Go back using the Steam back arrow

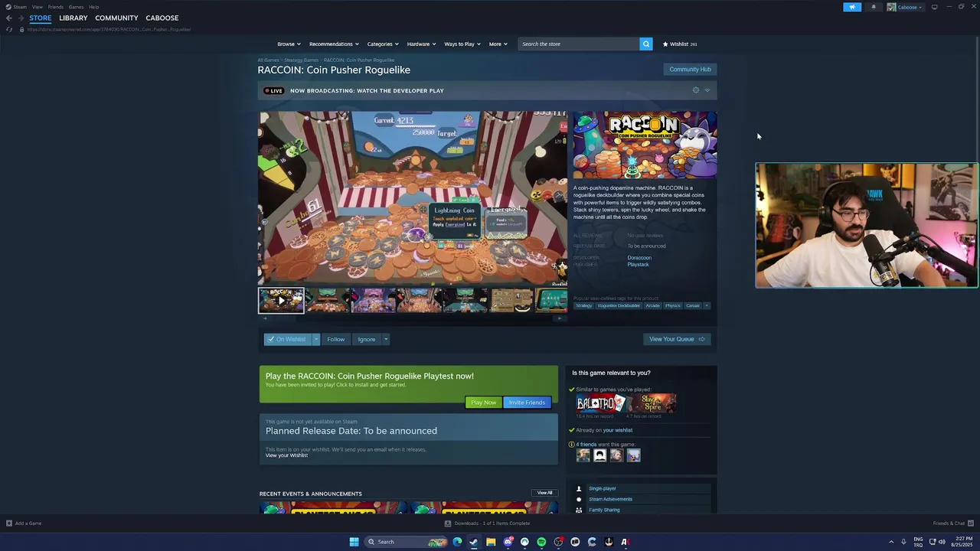pos(9,18)
